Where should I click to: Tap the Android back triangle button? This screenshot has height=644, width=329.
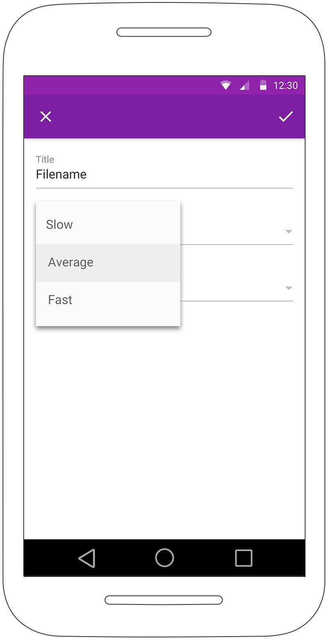(87, 558)
